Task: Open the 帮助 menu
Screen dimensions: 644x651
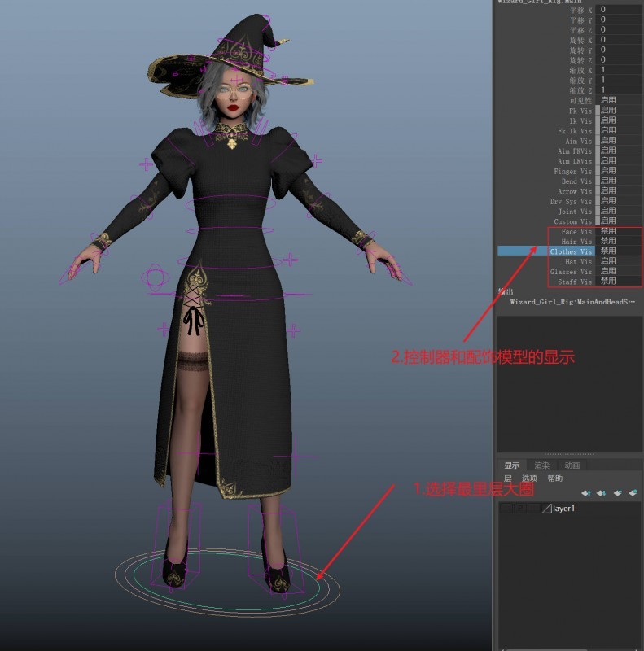Action: pyautogui.click(x=554, y=478)
